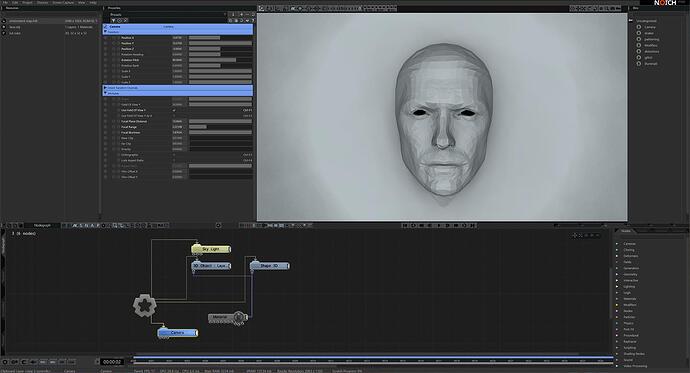Jump to timeline start button
The image size is (690, 373).
pyautogui.click(x=405, y=225)
